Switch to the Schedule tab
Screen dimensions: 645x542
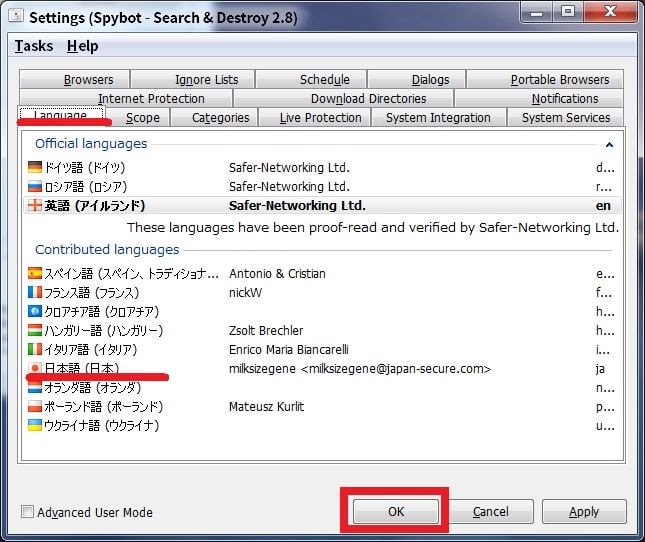click(x=311, y=79)
